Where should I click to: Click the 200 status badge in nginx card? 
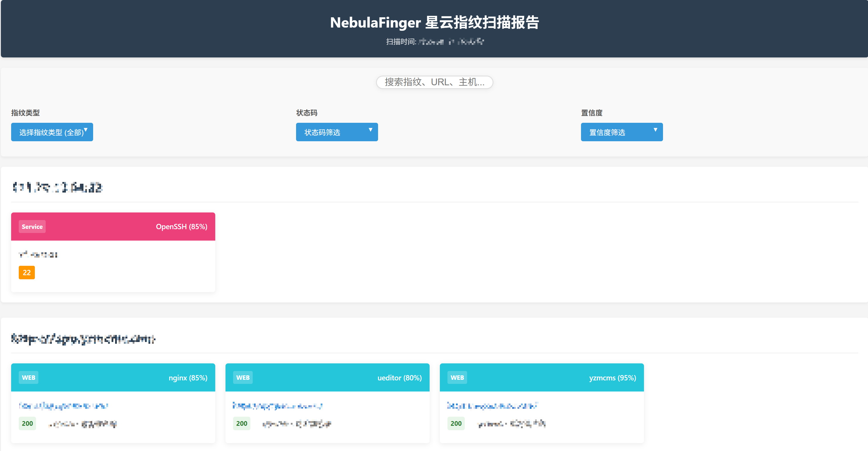coord(27,423)
